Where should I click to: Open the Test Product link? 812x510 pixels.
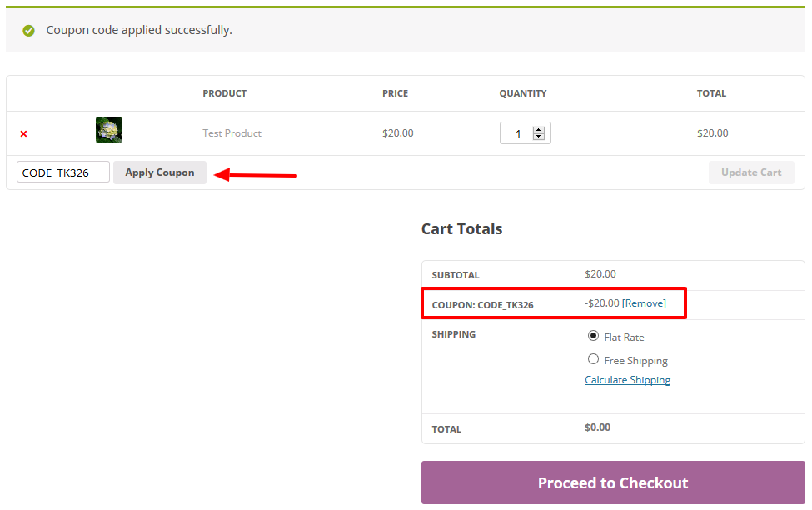point(232,133)
